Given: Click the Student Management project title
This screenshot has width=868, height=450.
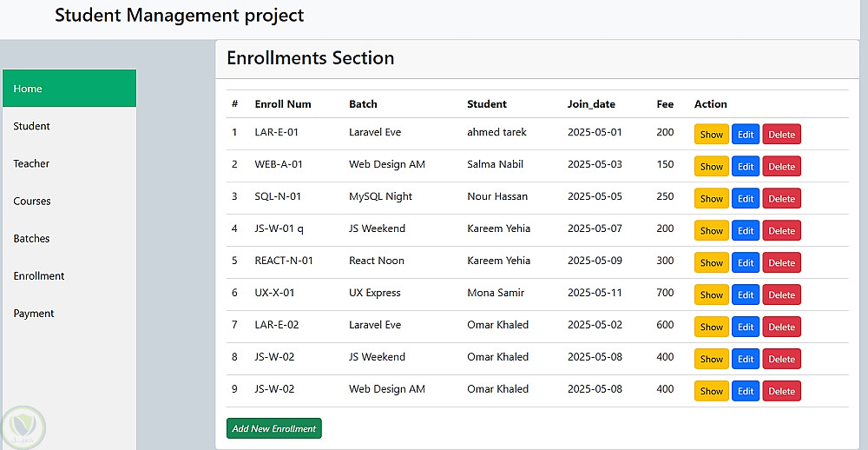Looking at the screenshot, I should [180, 16].
